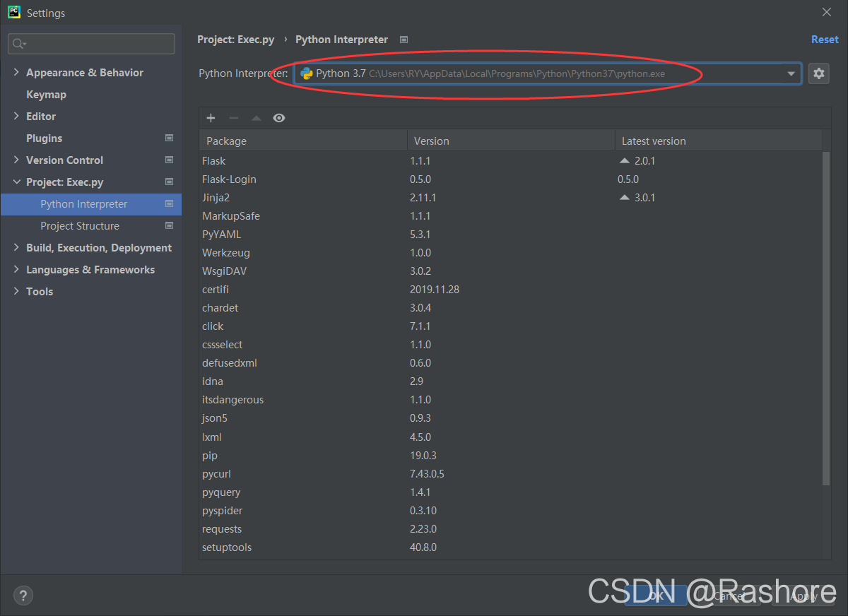Click certifi version 2019.11.28 cell
Image resolution: width=848 pixels, height=616 pixels.
click(435, 290)
